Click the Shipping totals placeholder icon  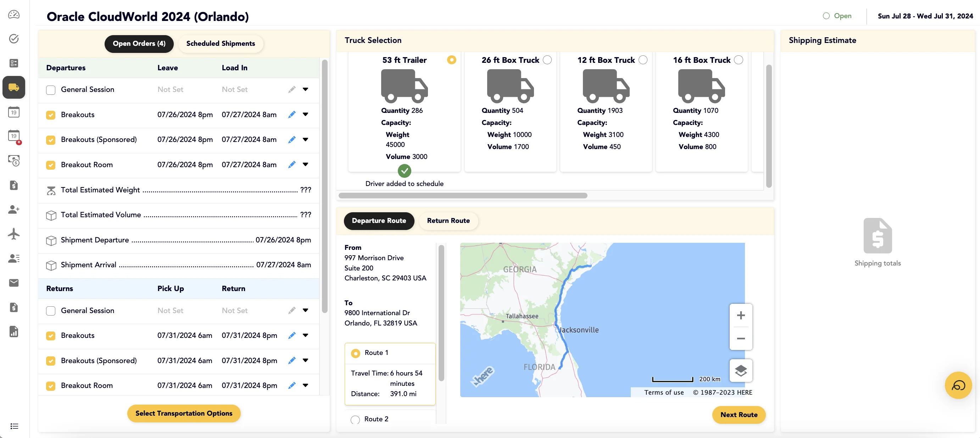click(x=877, y=235)
